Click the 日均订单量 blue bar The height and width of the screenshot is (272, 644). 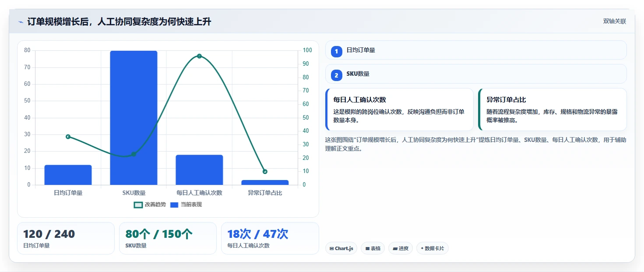[68, 175]
